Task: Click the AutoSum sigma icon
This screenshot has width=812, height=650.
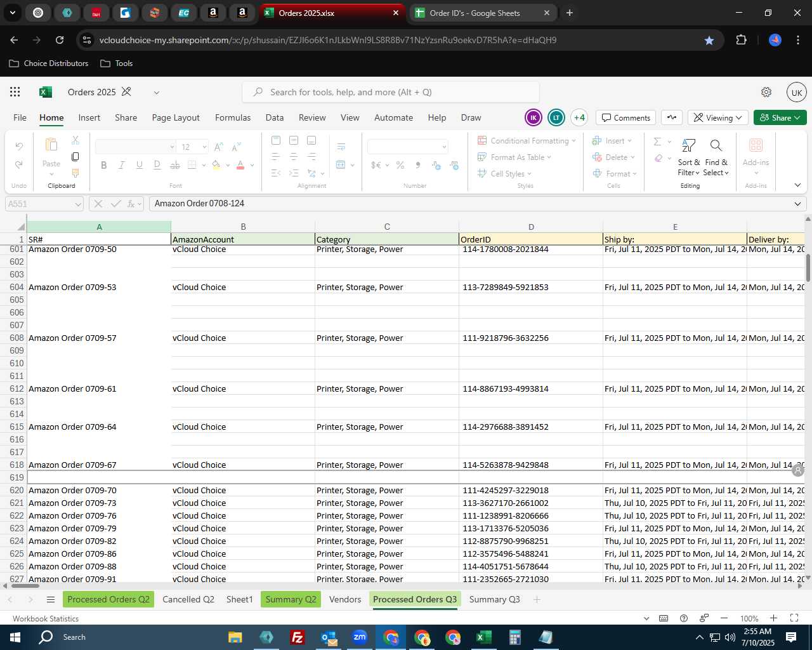Action: [x=657, y=142]
